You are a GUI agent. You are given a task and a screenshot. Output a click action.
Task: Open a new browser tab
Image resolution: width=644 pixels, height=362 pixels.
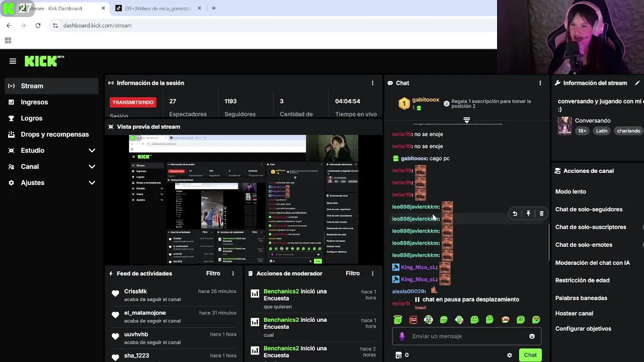coord(213,9)
